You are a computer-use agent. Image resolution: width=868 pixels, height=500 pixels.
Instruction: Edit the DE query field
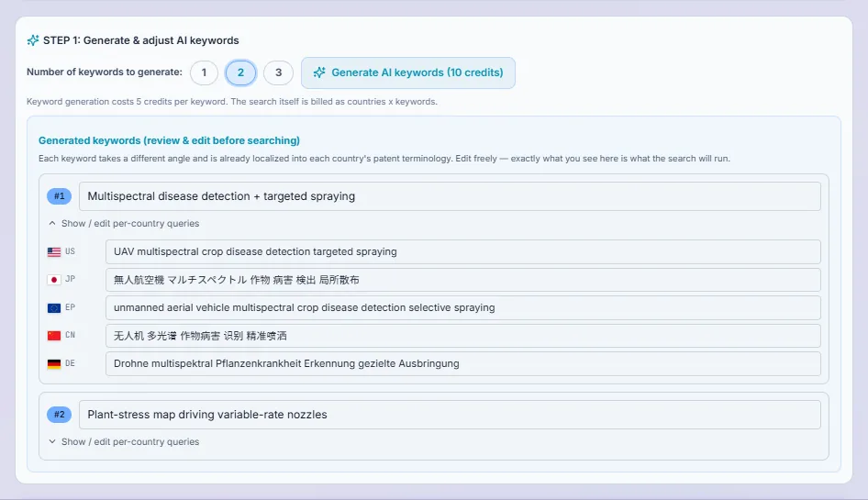pos(462,364)
